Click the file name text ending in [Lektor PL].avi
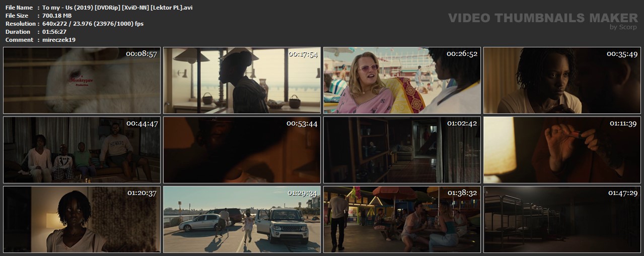The image size is (644, 256). pyautogui.click(x=117, y=8)
